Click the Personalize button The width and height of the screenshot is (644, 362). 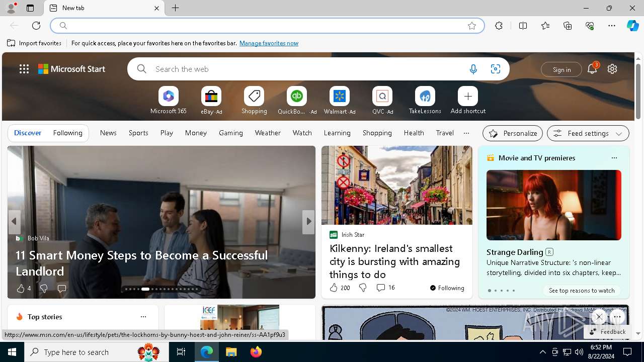pyautogui.click(x=513, y=133)
